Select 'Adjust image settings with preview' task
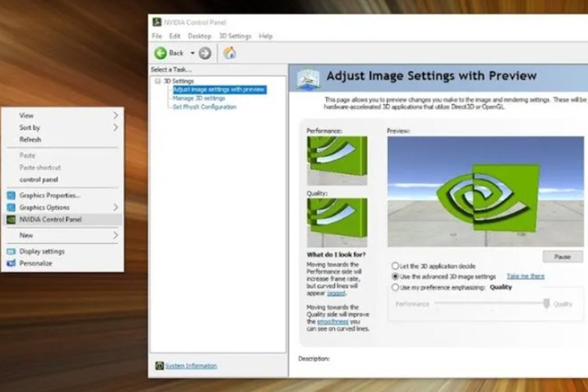Image resolution: width=588 pixels, height=392 pixels. [219, 90]
